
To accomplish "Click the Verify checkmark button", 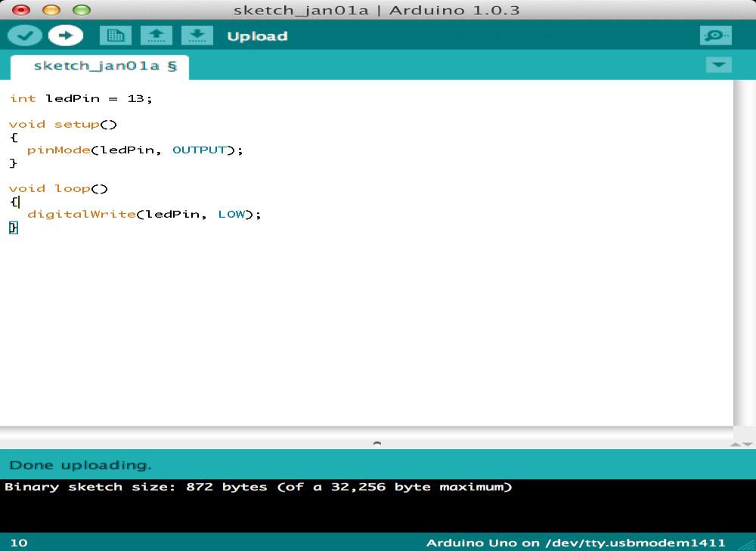I will point(25,36).
